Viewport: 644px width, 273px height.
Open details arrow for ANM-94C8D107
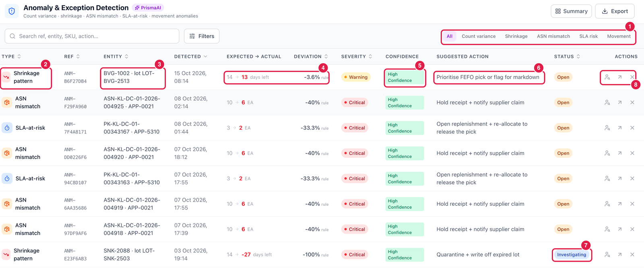620,179
